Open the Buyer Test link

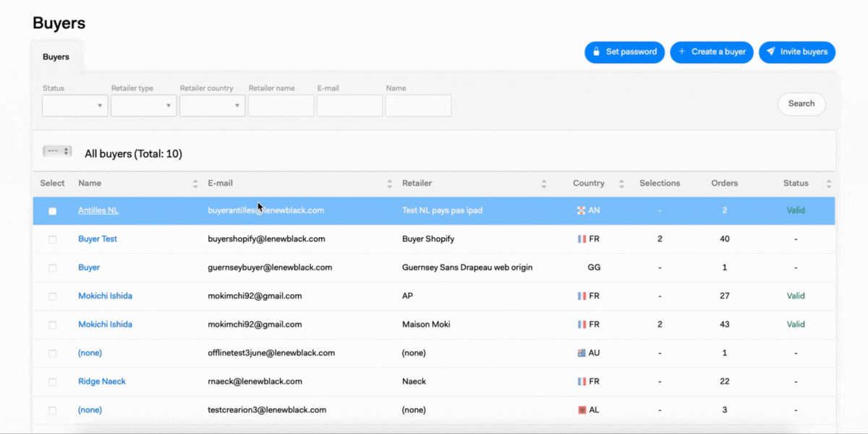(x=98, y=239)
